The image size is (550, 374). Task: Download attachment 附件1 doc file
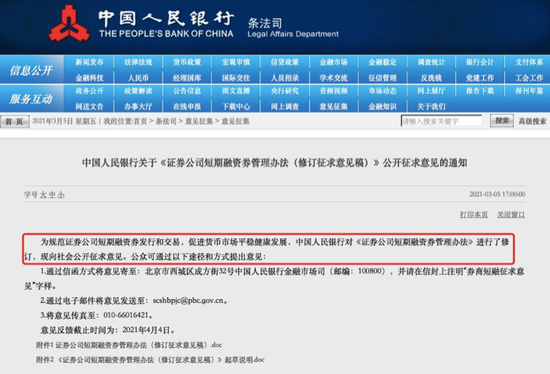pyautogui.click(x=129, y=345)
